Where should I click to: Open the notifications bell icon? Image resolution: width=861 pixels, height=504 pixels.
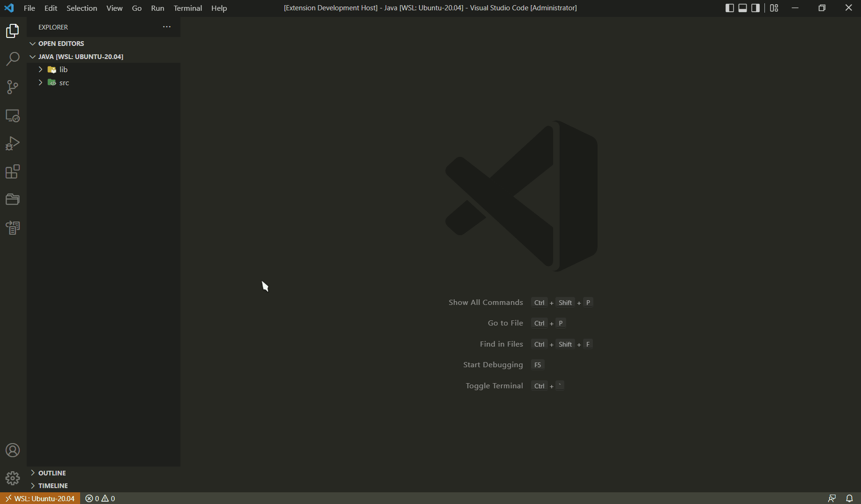point(849,498)
